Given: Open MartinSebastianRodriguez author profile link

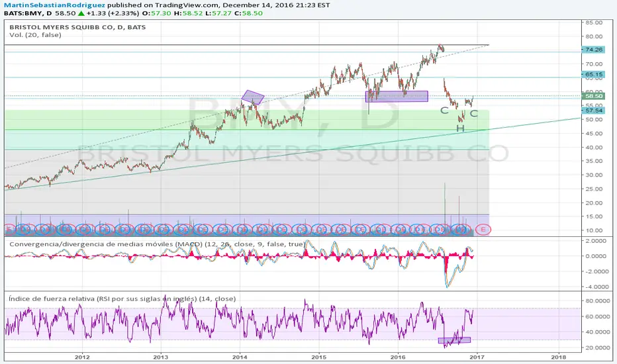Looking at the screenshot, I should tap(55, 5).
